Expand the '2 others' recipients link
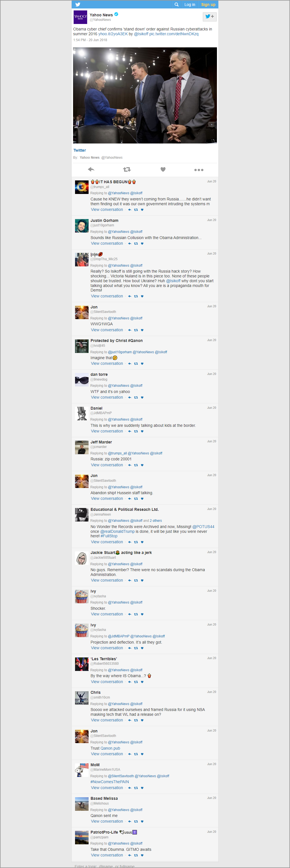The height and width of the screenshot is (868, 290). pyautogui.click(x=156, y=521)
